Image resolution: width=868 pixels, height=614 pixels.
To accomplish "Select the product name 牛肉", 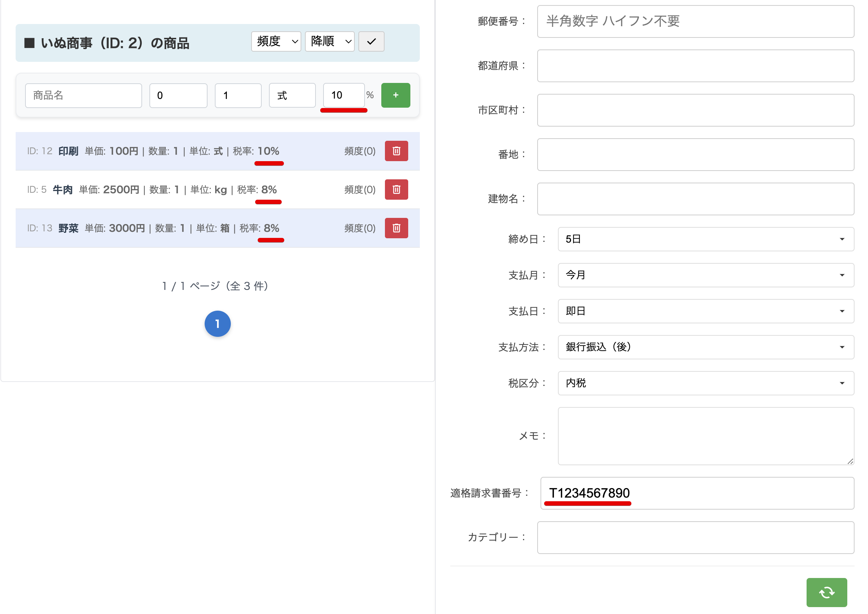I will (x=63, y=190).
